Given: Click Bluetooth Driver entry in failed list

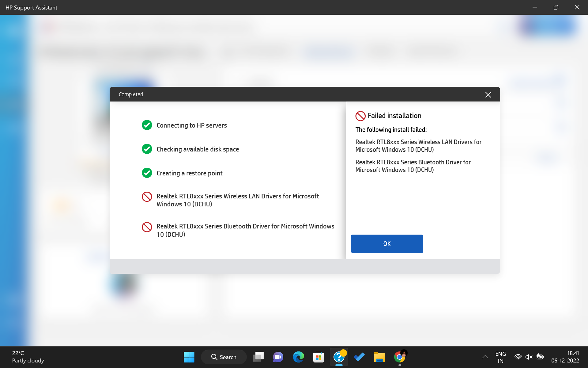Looking at the screenshot, I should (413, 166).
